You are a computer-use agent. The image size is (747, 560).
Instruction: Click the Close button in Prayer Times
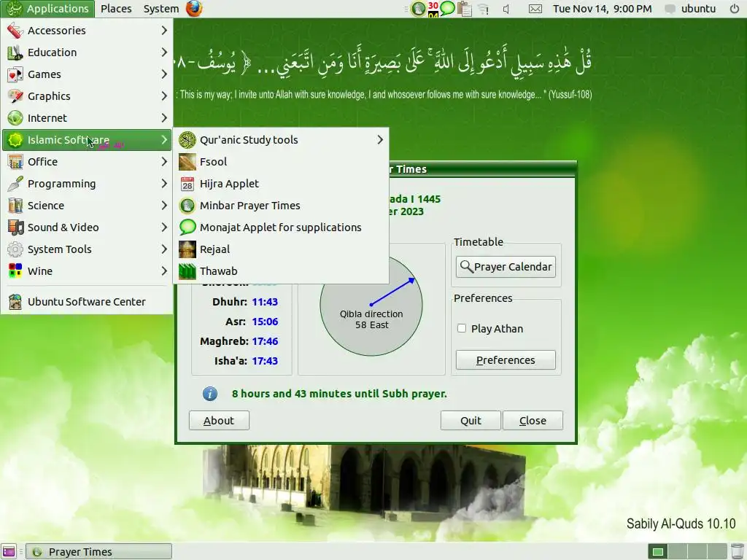[x=533, y=421]
